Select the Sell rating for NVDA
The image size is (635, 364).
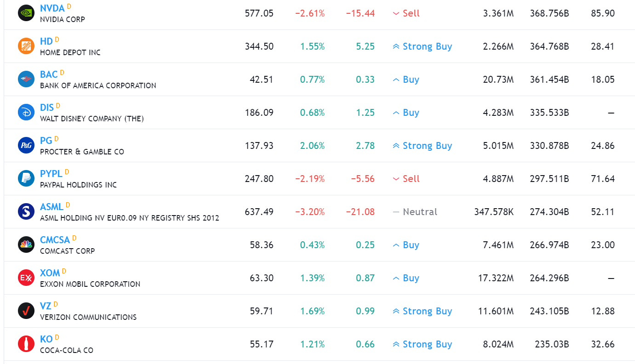click(x=406, y=13)
